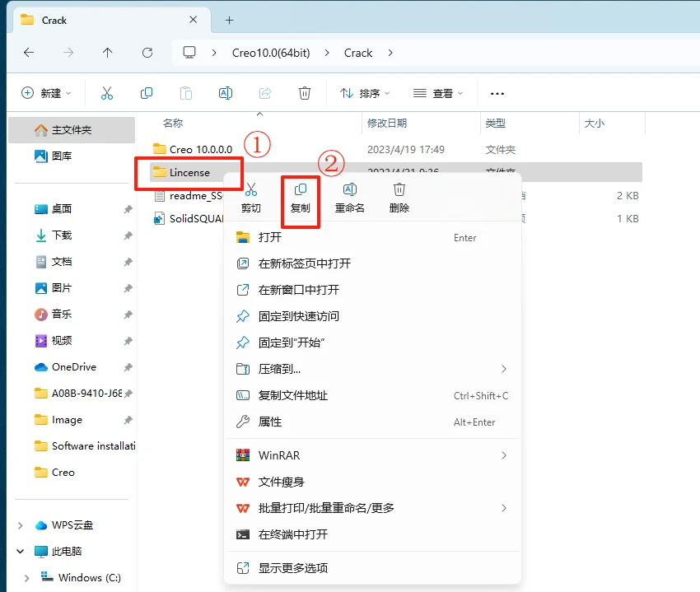Select the Creo 10.0.0.0 folder in the list
The height and width of the screenshot is (592, 700).
click(x=202, y=149)
